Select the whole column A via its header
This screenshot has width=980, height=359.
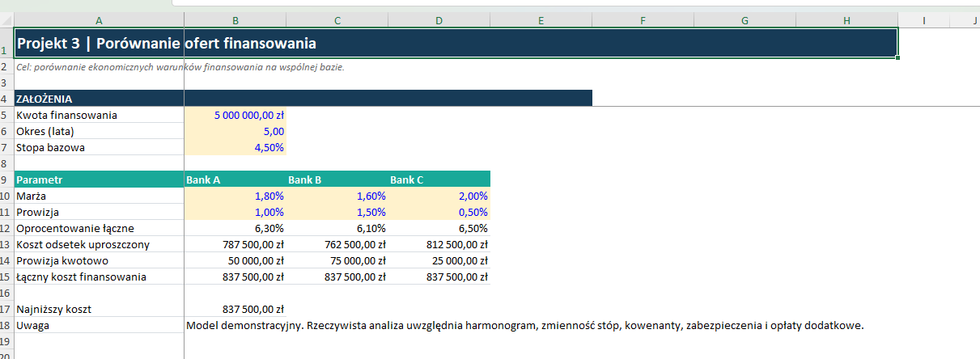[x=99, y=21]
